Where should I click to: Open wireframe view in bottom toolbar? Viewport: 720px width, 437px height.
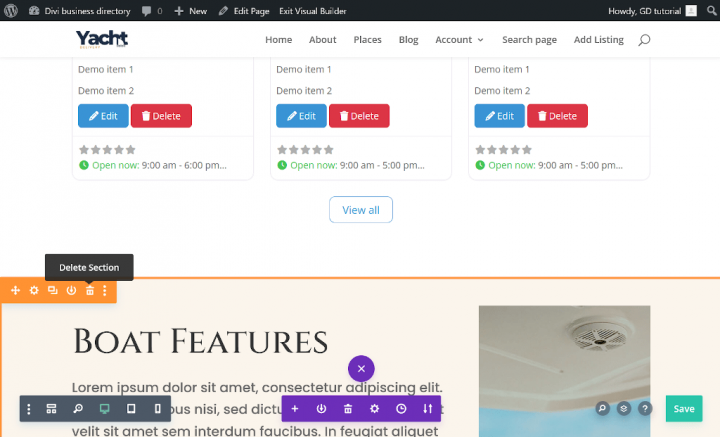52,409
